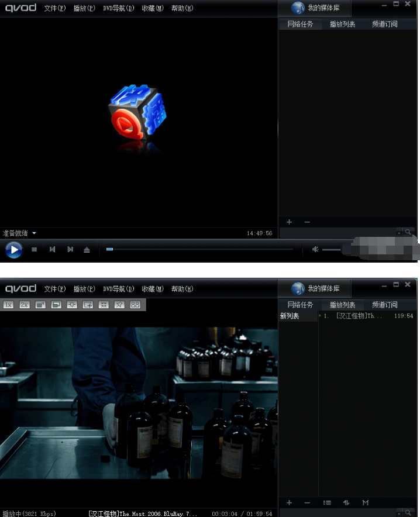Image resolution: width=420 pixels, height=517 pixels.
Task: Click search magnifier icon in top window
Action: click(x=408, y=232)
